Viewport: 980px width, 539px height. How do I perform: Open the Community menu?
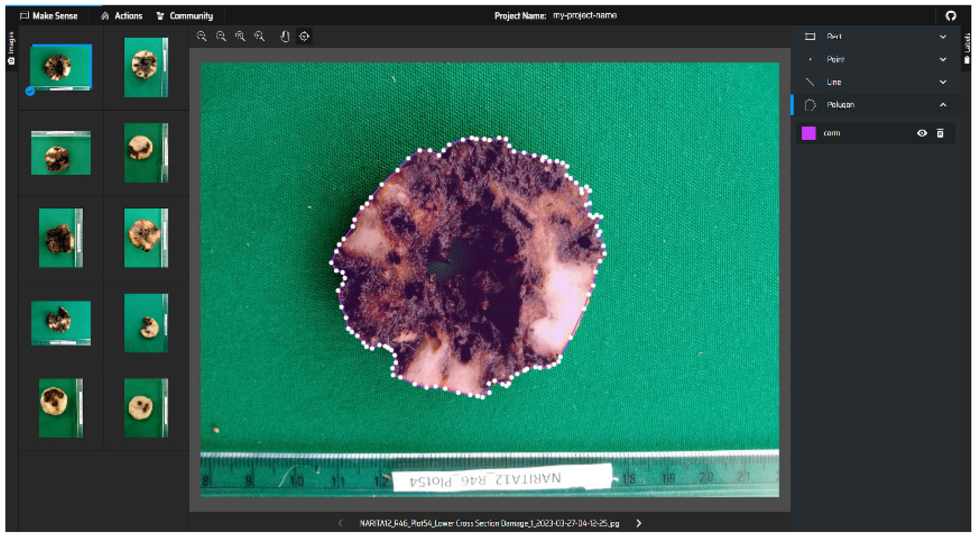point(185,16)
